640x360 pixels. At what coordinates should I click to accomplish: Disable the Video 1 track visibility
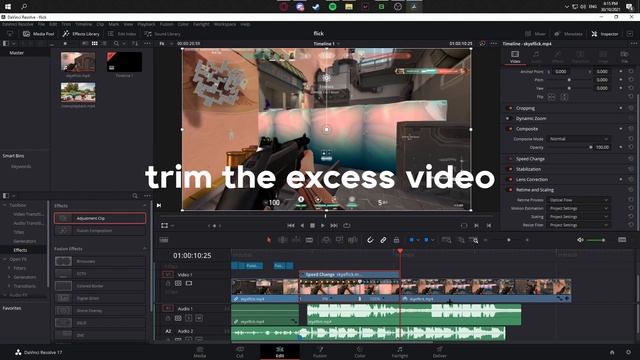click(x=189, y=283)
